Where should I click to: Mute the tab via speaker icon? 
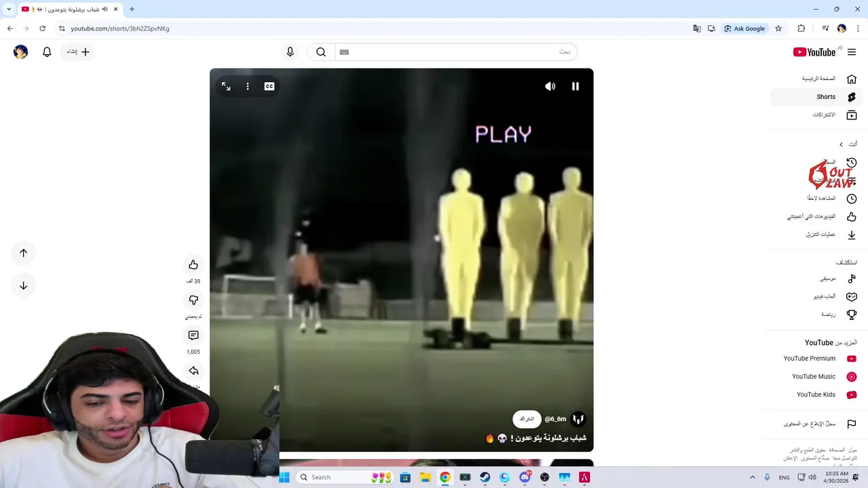104,9
